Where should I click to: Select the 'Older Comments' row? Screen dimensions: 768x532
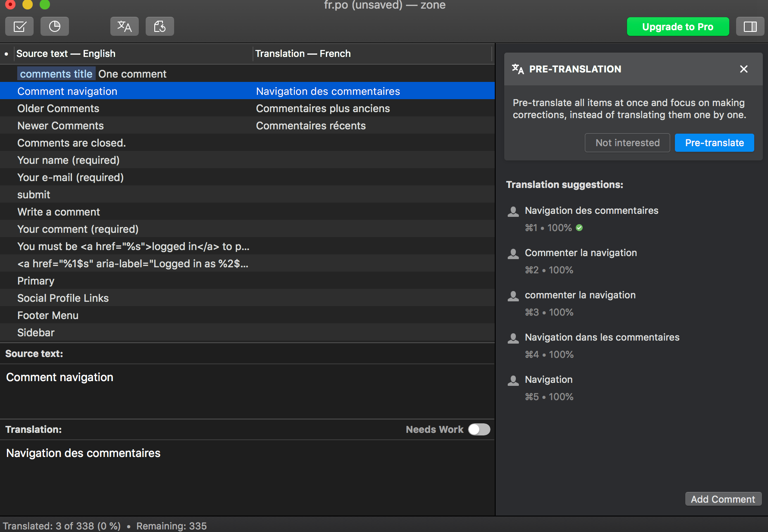pyautogui.click(x=58, y=109)
